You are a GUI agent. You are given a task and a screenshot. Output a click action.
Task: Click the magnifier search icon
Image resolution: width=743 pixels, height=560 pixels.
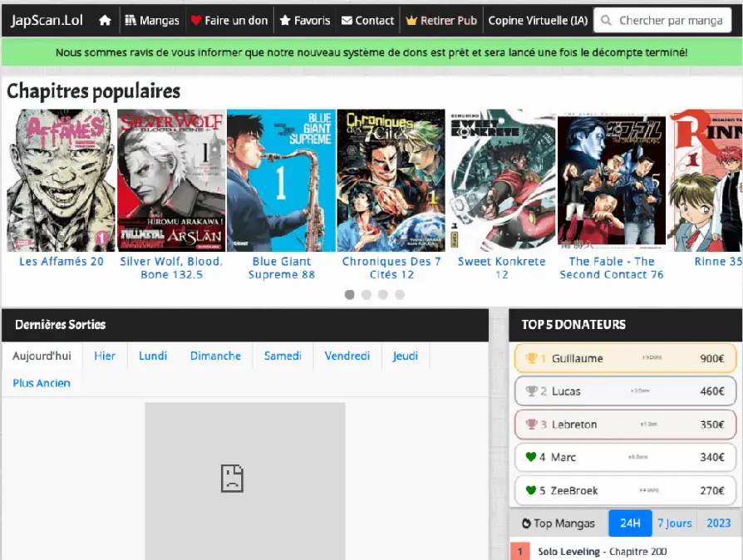pos(608,20)
